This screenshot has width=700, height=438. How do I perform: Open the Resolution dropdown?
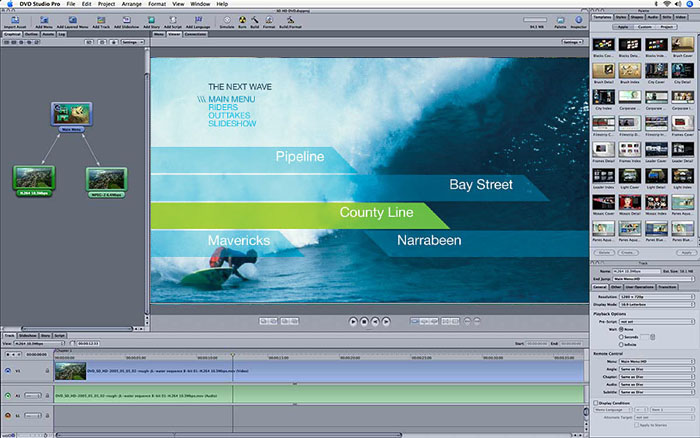(657, 296)
